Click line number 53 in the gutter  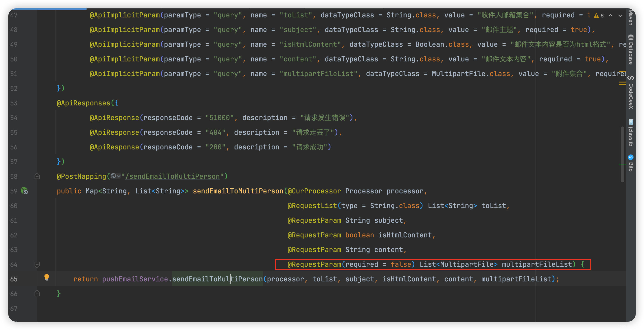pyautogui.click(x=14, y=103)
